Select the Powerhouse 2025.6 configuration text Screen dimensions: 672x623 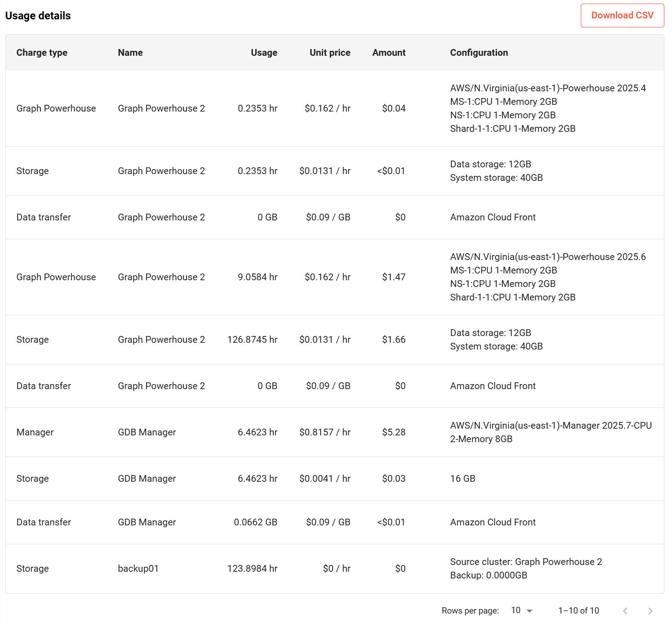pyautogui.click(x=548, y=257)
